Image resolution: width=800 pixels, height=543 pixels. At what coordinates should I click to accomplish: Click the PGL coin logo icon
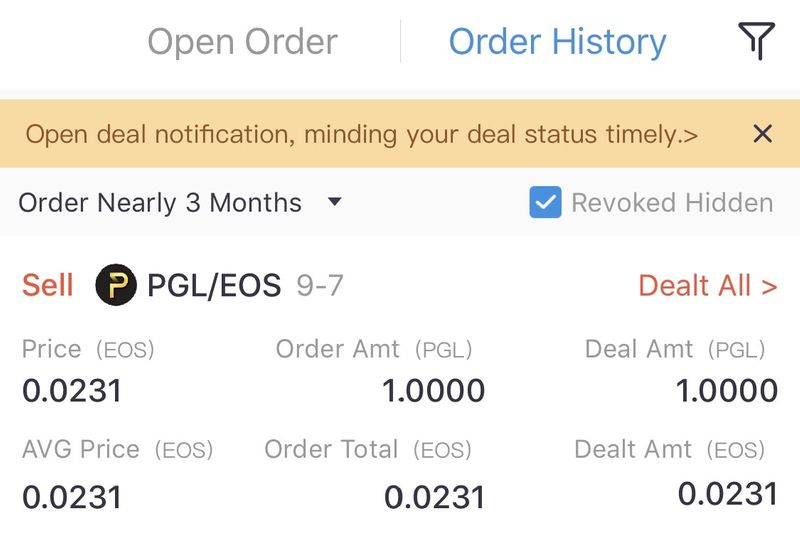pos(116,286)
